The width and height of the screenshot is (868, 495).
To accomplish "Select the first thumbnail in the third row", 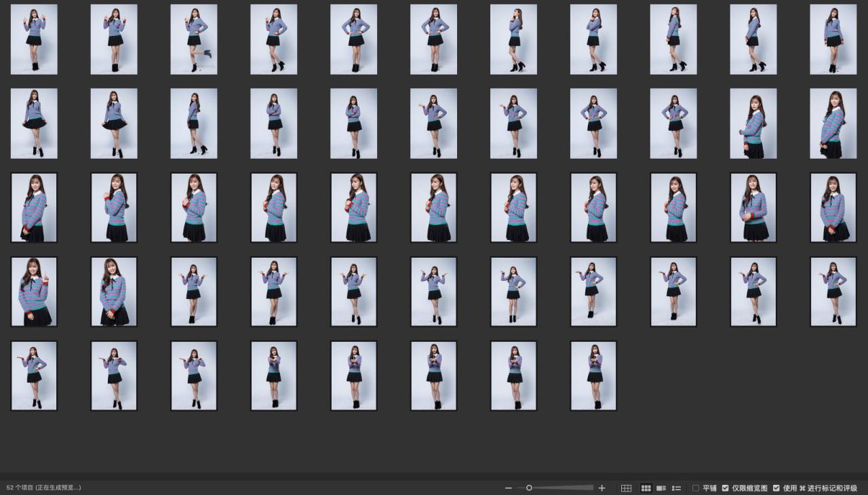I will pyautogui.click(x=34, y=207).
